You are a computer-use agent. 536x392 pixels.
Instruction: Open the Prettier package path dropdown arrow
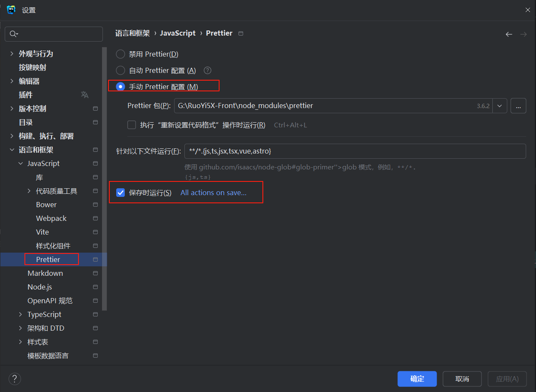500,106
